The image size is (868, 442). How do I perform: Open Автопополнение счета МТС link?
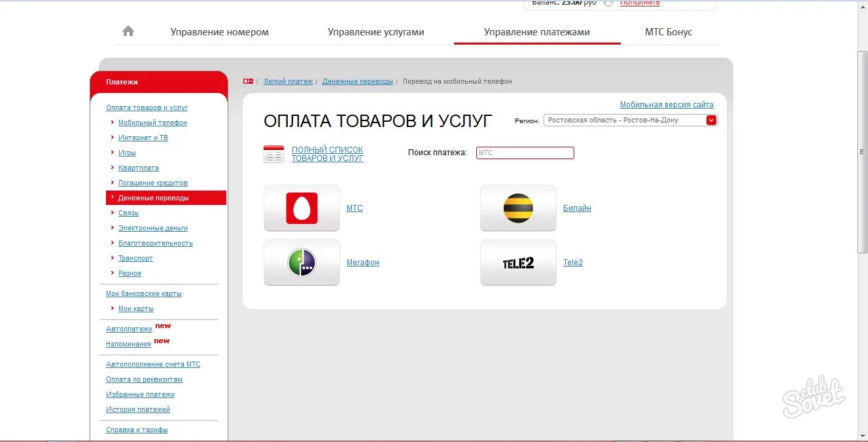(153, 364)
